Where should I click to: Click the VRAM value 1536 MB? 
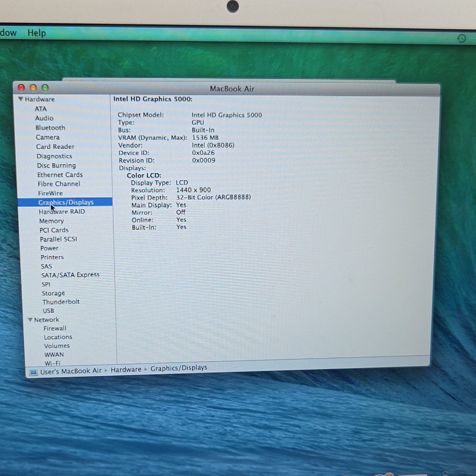point(205,138)
